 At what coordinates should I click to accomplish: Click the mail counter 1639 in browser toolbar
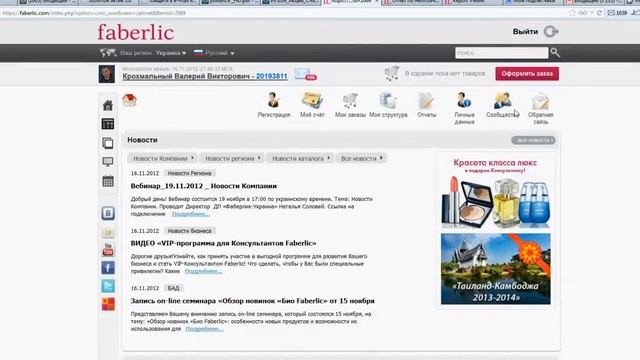coord(618,13)
